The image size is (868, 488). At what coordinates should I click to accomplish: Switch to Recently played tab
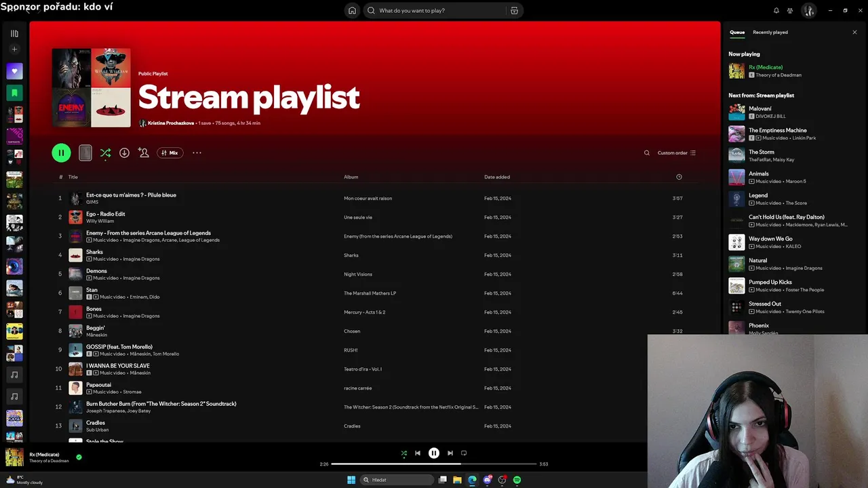[770, 32]
